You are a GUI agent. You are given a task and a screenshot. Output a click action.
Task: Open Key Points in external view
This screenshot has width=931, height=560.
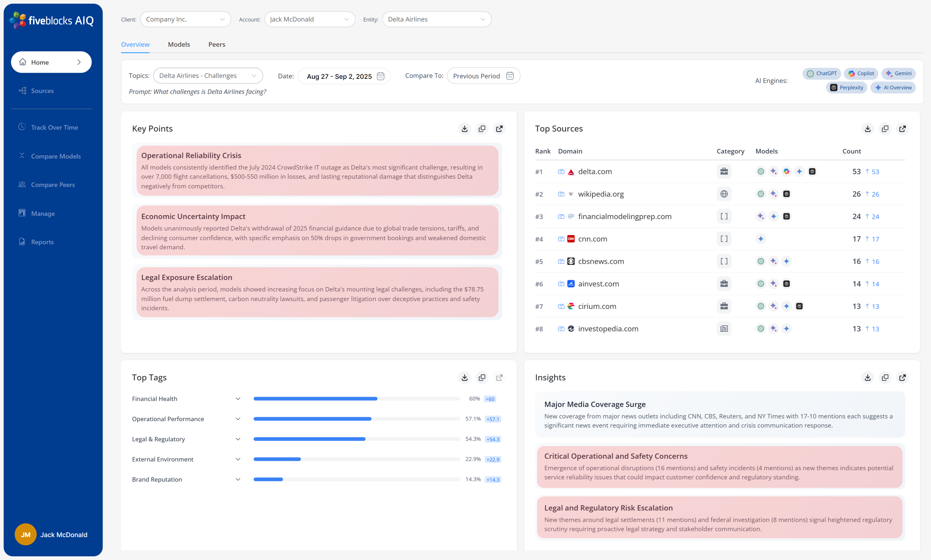pos(499,129)
